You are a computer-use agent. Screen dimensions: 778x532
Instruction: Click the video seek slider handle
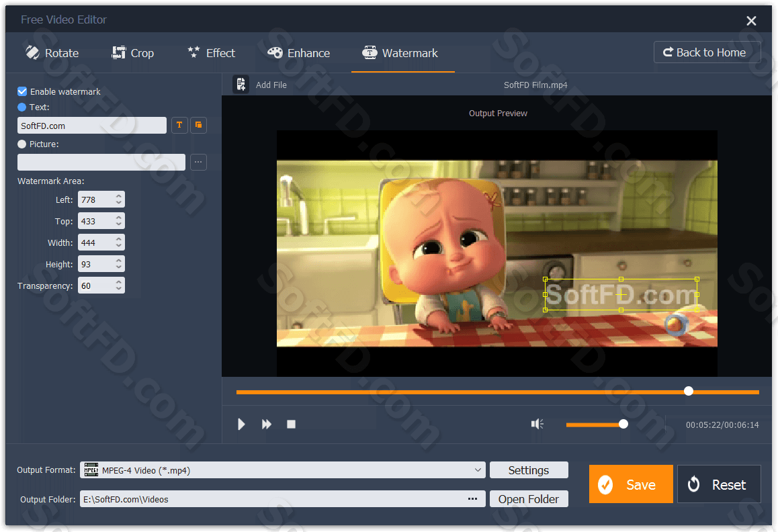point(688,391)
